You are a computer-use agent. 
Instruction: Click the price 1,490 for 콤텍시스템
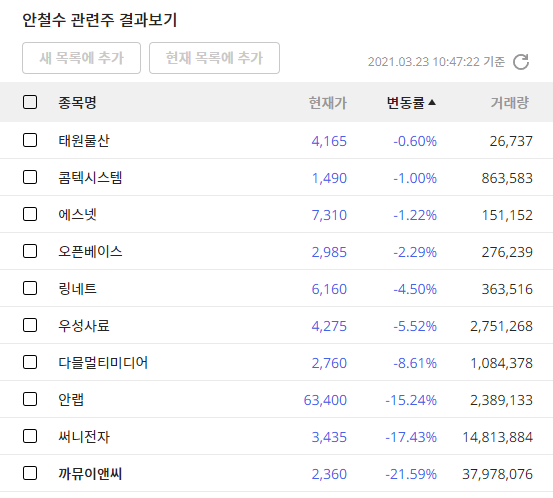[329, 178]
